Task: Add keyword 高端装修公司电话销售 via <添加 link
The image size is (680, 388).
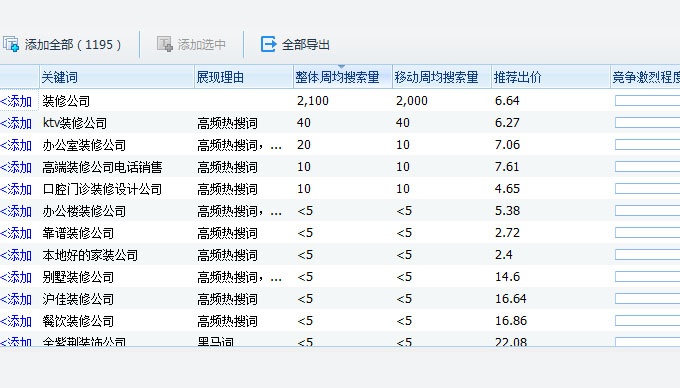Action: [16, 167]
